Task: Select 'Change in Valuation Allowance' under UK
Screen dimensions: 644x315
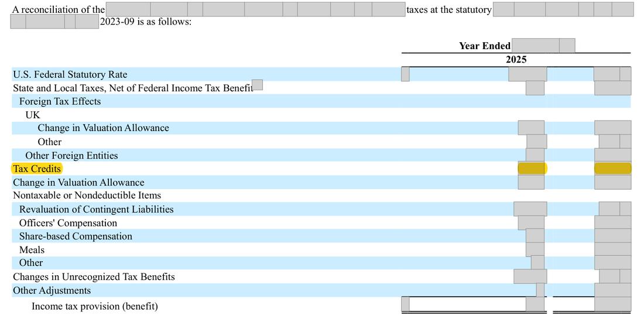Action: (x=103, y=128)
